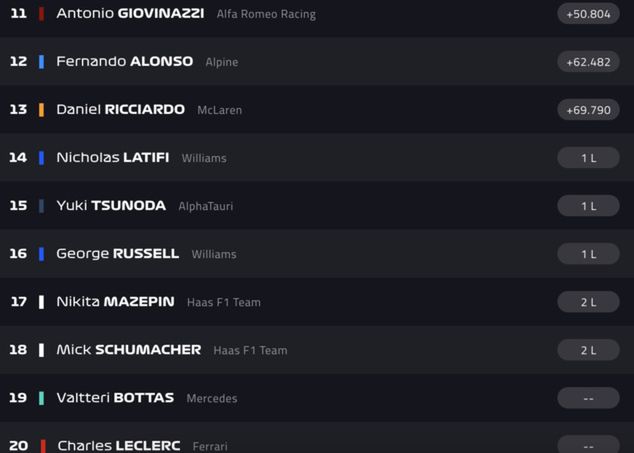Image resolution: width=634 pixels, height=453 pixels.
Task: Open Mick Schumacher's driver entry
Action: point(128,350)
